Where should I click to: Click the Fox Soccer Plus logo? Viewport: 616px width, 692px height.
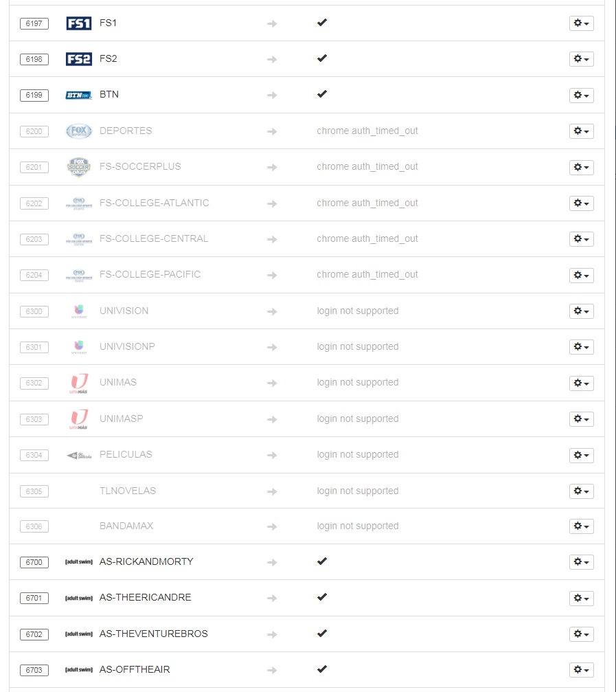point(78,167)
